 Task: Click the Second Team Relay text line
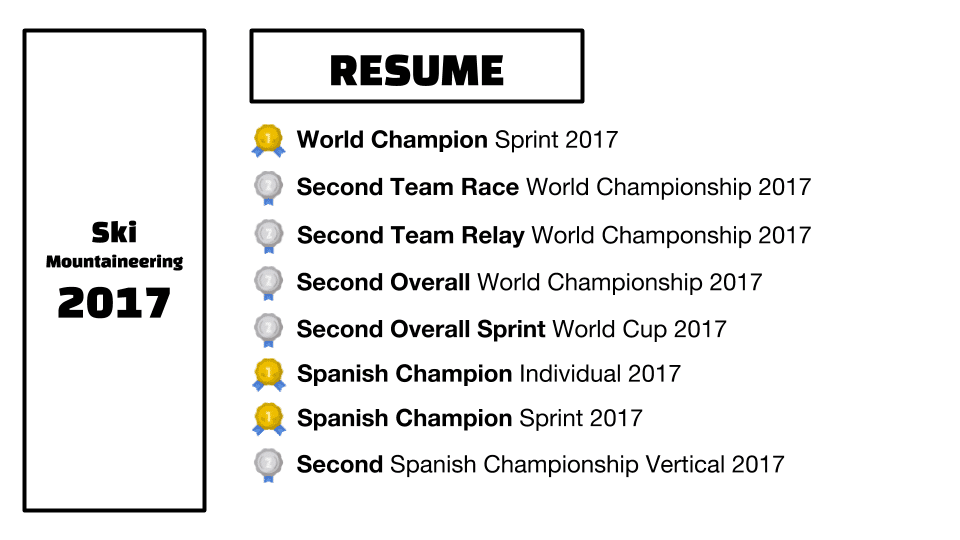(x=553, y=236)
